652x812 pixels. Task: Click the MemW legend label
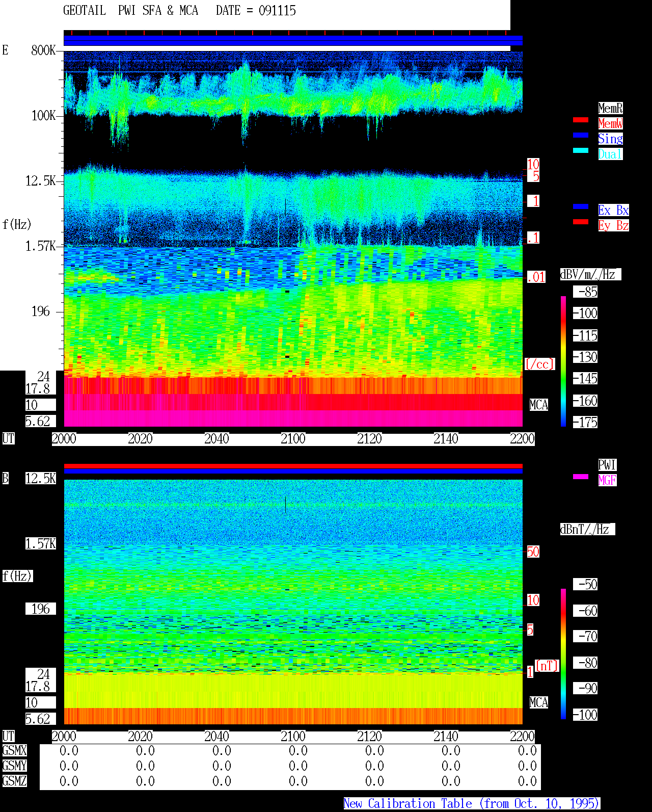point(610,123)
